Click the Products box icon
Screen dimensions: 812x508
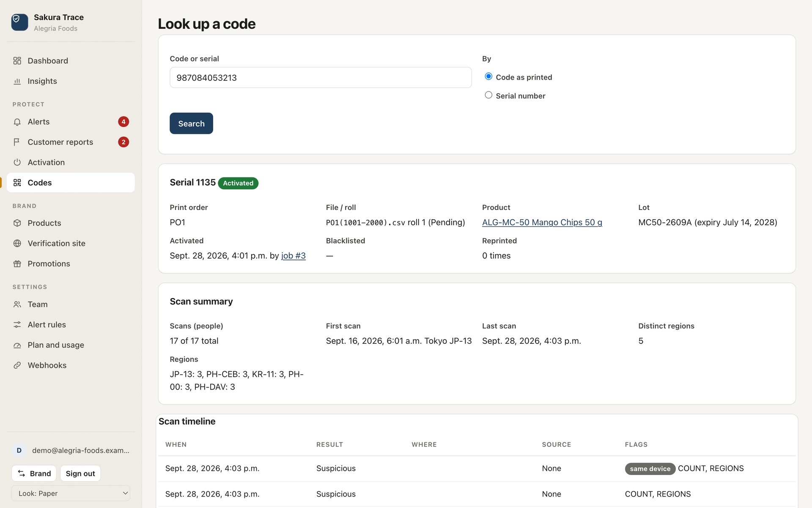17,223
